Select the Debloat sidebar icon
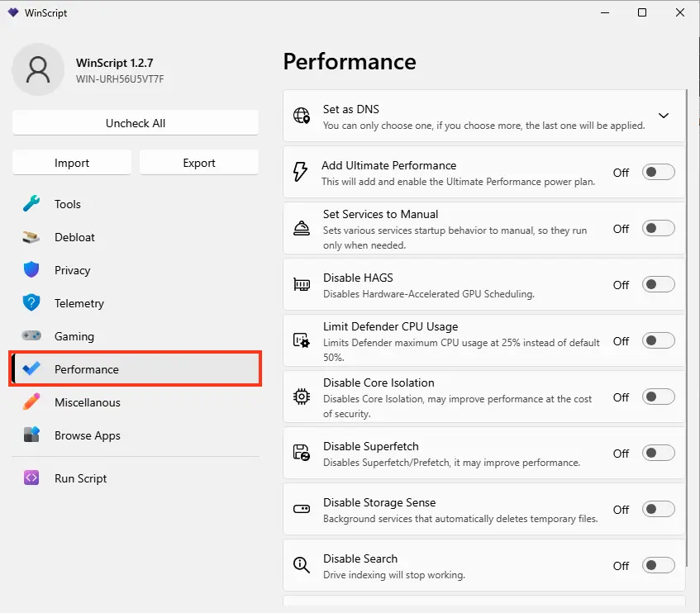The height and width of the screenshot is (613, 700). point(31,237)
